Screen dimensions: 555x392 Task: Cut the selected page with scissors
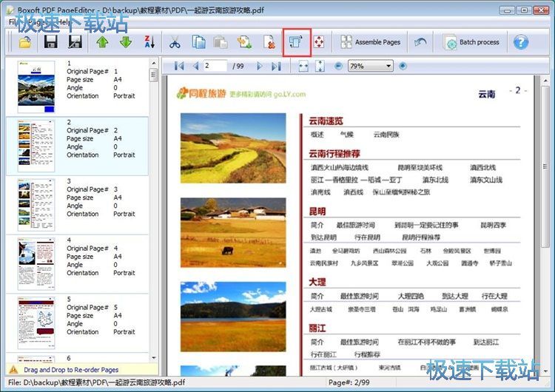(175, 42)
